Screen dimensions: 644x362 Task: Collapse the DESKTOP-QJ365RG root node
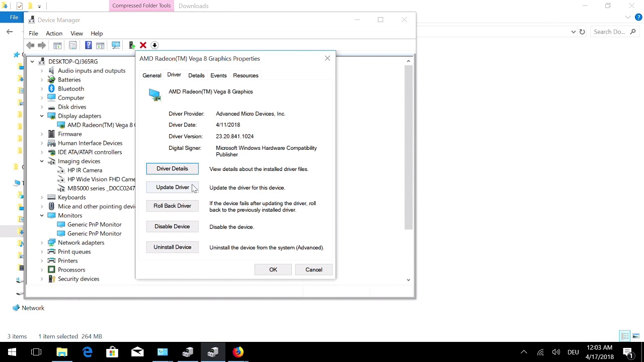click(32, 62)
